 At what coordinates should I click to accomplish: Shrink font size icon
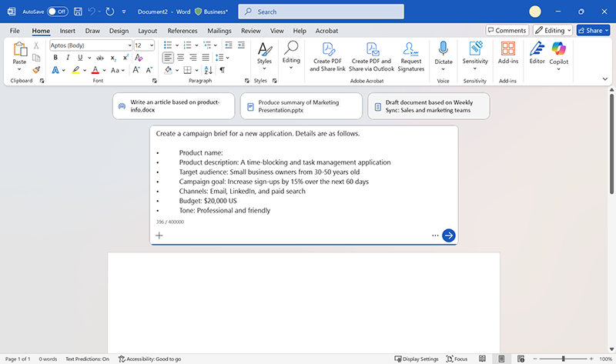click(149, 70)
